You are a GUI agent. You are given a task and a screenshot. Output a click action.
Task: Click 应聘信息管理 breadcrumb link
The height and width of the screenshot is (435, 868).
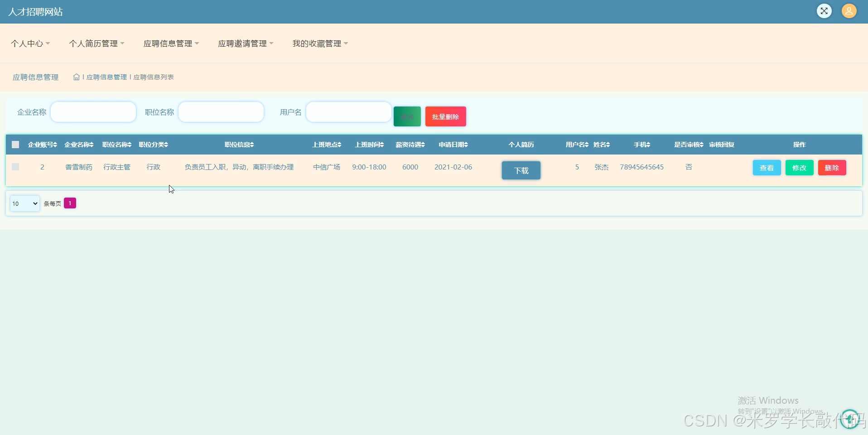coord(106,77)
